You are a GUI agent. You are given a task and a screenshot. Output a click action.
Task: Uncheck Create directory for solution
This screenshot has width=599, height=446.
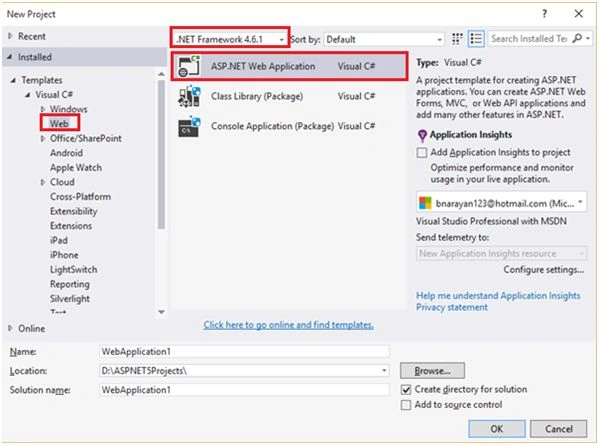(x=406, y=389)
